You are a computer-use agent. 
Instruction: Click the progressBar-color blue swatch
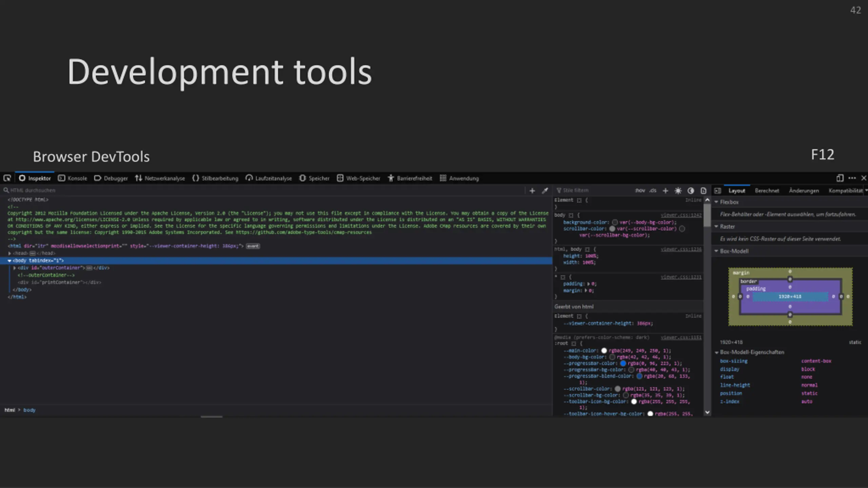(x=623, y=363)
